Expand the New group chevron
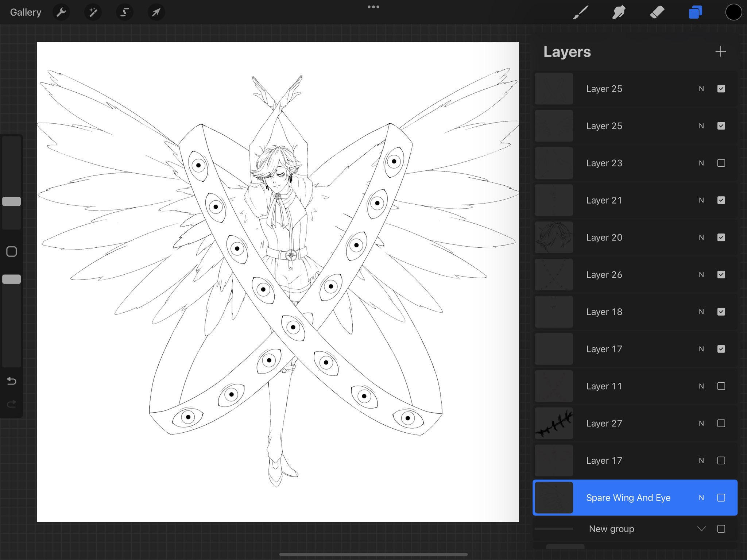Image resolution: width=747 pixels, height=560 pixels. 701,529
